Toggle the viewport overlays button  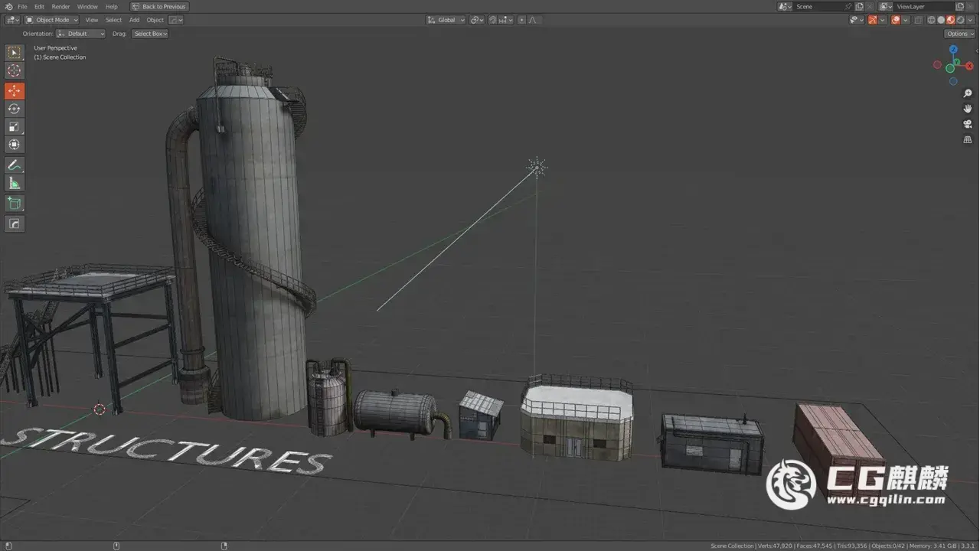point(896,20)
